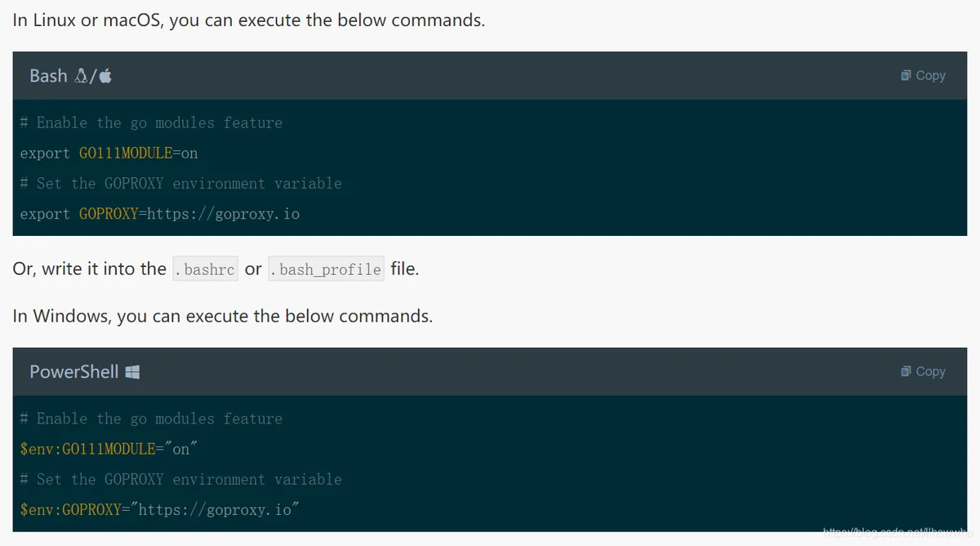Click the 'In Windows, you can execute' paragraph

coord(223,316)
